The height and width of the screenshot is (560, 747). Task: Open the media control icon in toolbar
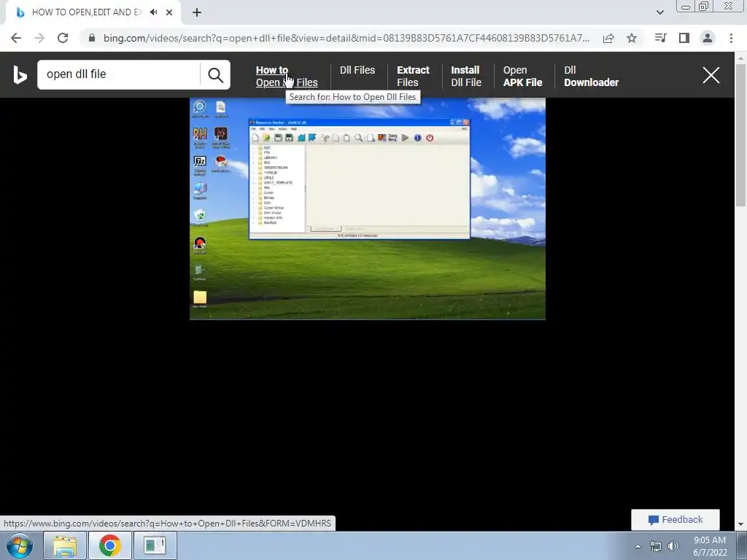tap(660, 38)
